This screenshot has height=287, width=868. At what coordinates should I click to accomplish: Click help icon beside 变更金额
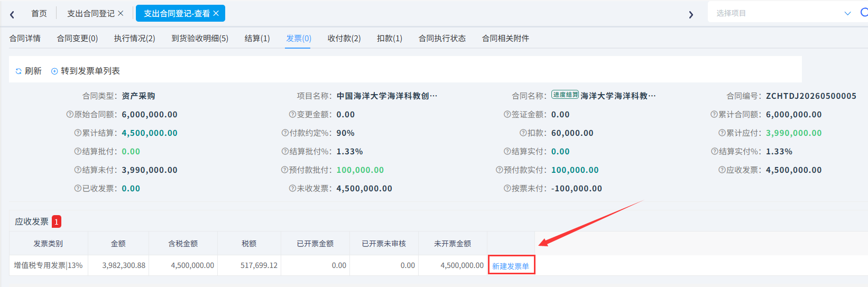292,114
